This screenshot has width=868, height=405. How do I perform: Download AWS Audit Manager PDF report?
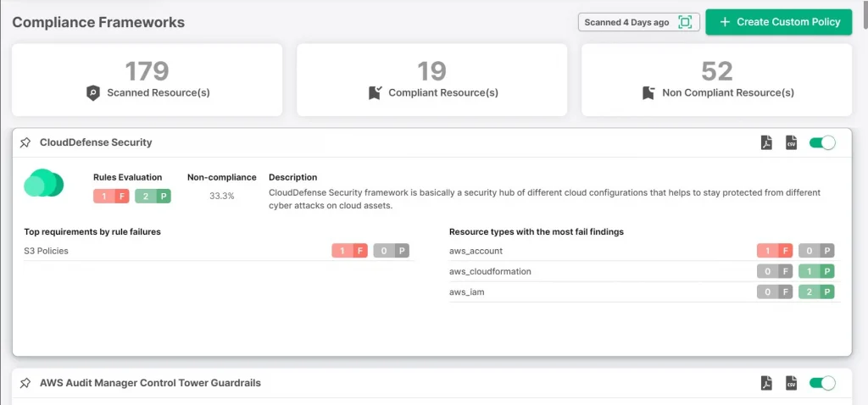[766, 383]
